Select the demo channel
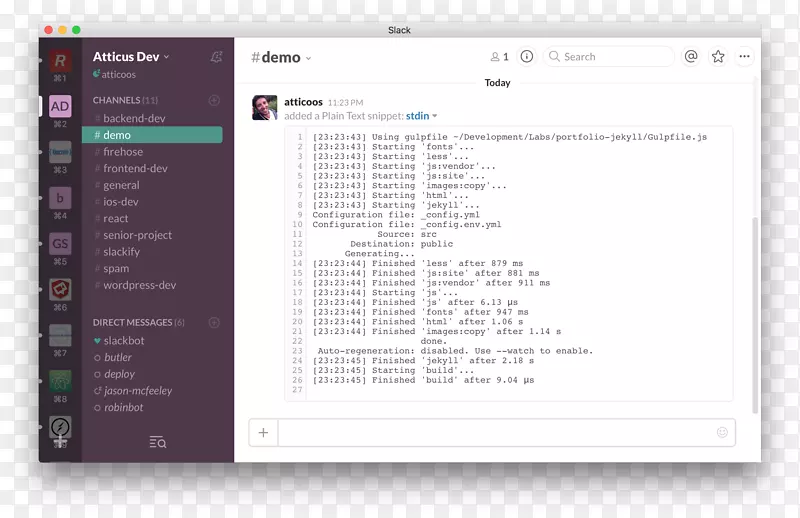This screenshot has width=800, height=518. pyautogui.click(x=152, y=135)
